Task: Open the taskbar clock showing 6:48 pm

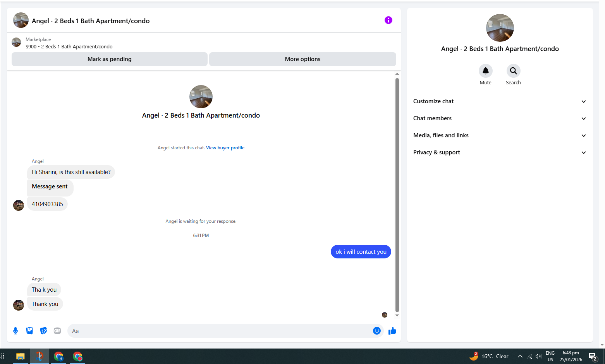Action: (x=571, y=356)
